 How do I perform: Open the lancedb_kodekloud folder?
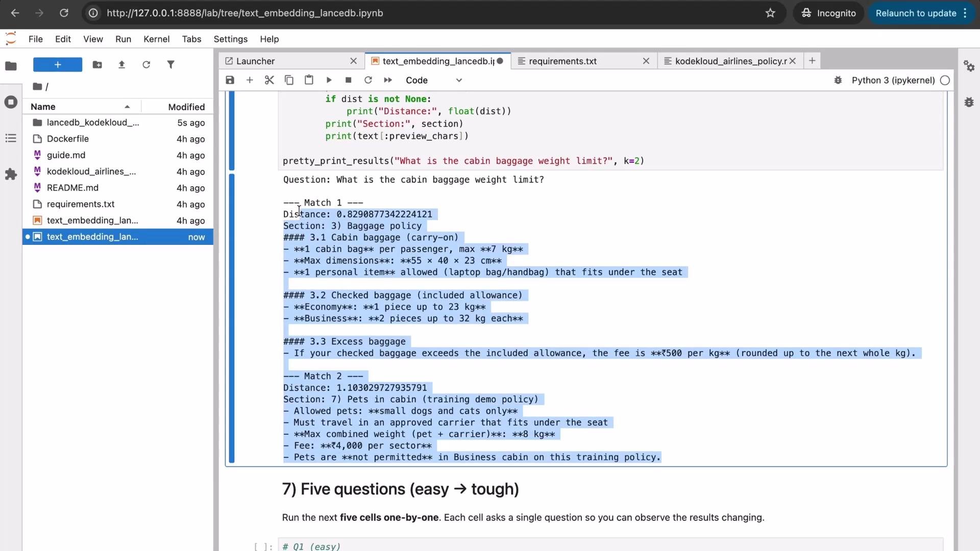(118, 122)
